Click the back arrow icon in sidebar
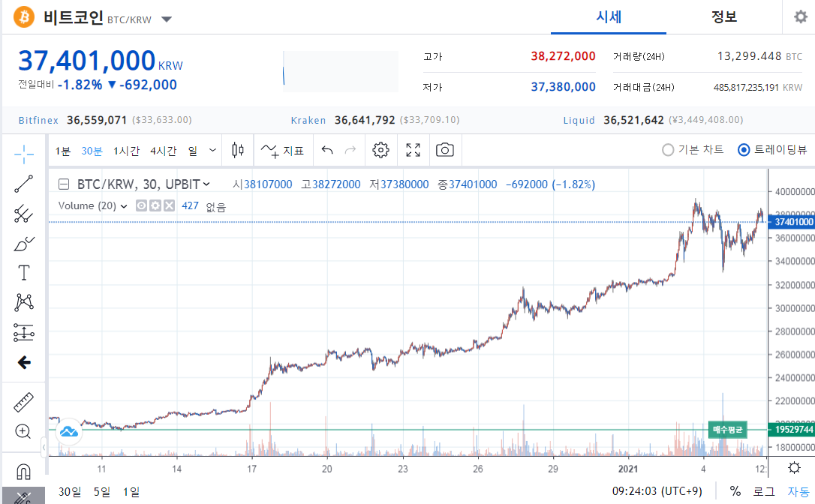Screen dimensions: 815x504 click(x=23, y=362)
